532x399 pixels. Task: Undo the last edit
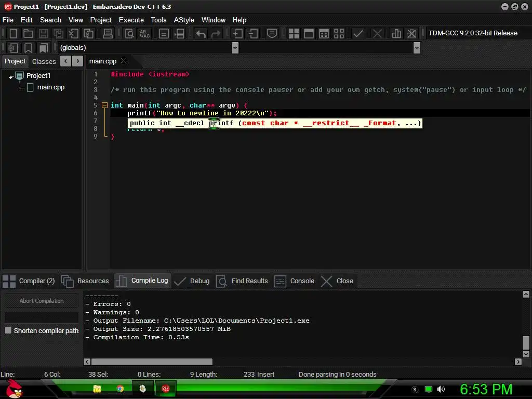201,34
